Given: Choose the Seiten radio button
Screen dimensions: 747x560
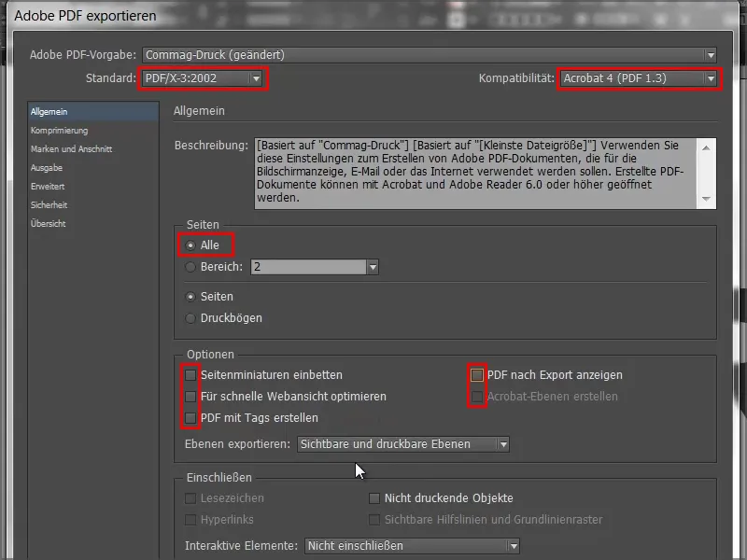Looking at the screenshot, I should pyautogui.click(x=190, y=297).
